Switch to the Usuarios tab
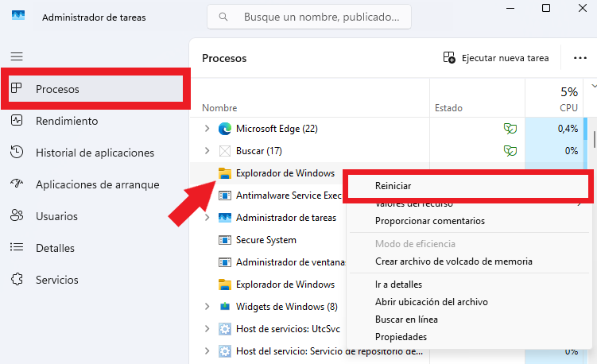The width and height of the screenshot is (597, 364). click(x=56, y=216)
